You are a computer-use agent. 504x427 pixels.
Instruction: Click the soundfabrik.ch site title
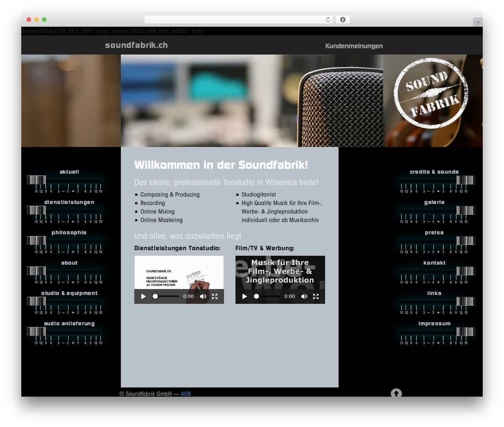(136, 45)
